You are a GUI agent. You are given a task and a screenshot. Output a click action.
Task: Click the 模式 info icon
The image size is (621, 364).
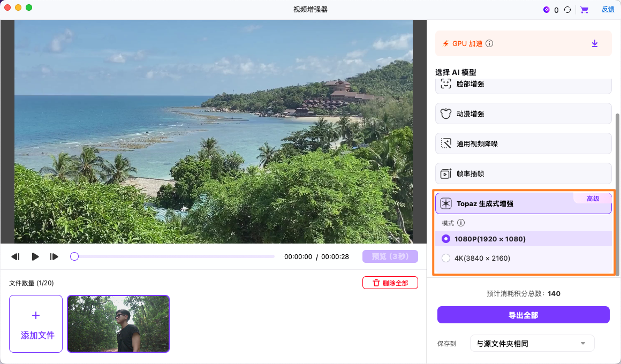click(461, 223)
